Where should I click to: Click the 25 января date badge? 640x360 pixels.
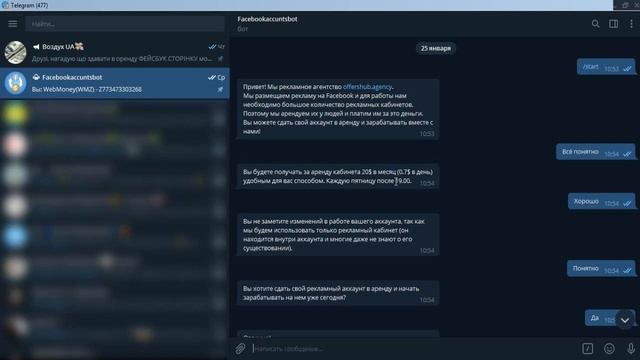(x=436, y=48)
